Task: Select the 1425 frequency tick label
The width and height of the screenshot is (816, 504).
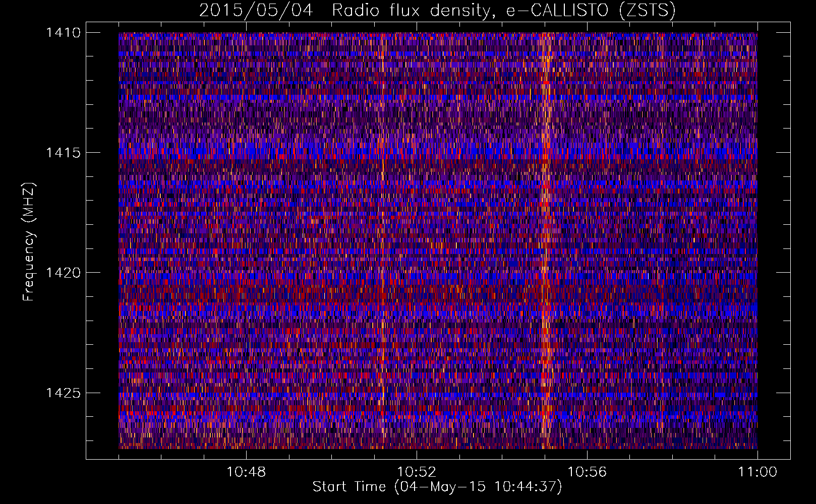Action: [63, 393]
